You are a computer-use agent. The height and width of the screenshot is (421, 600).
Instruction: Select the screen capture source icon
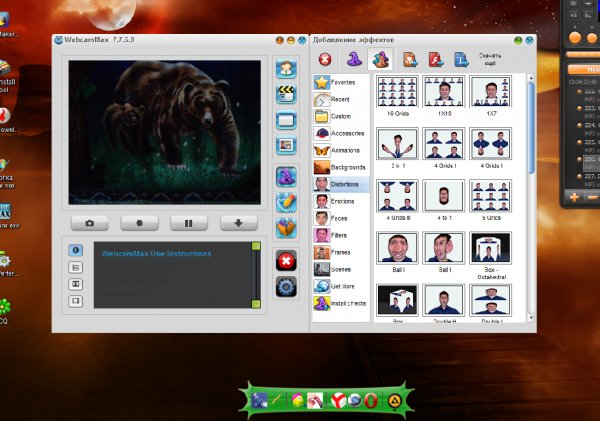(286, 120)
